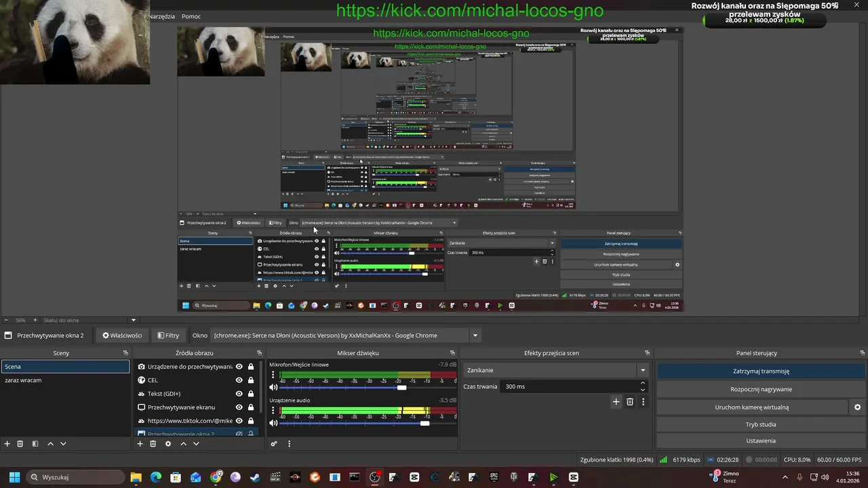This screenshot has width=868, height=488.
Task: Mute Mikrofon/Wejście liniowe speaker icon
Action: 273,388
